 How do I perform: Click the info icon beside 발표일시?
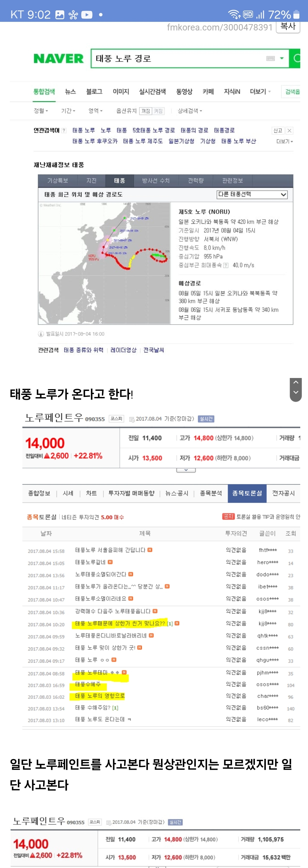click(x=41, y=334)
